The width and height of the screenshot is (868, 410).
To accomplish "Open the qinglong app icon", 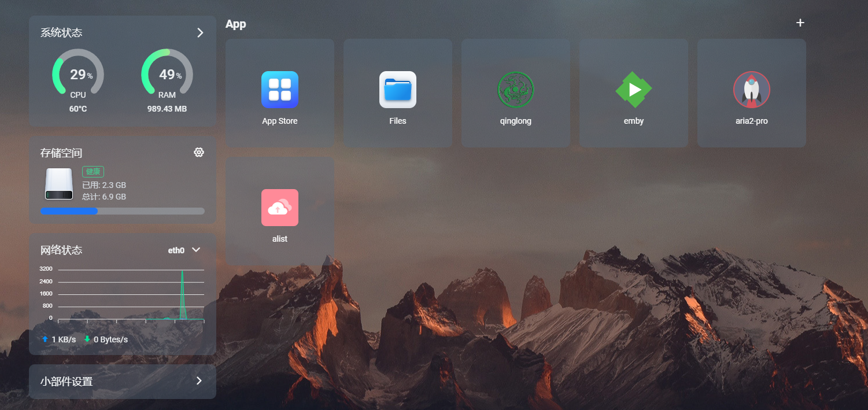I will (515, 90).
